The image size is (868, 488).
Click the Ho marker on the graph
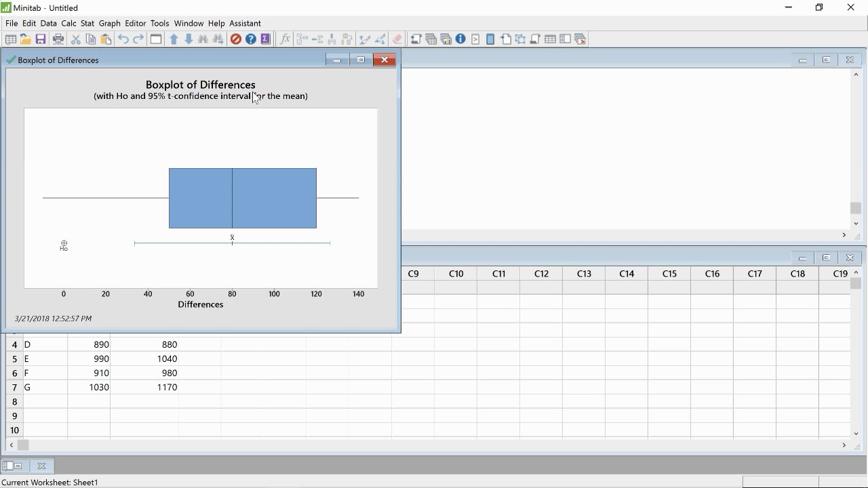(x=64, y=245)
